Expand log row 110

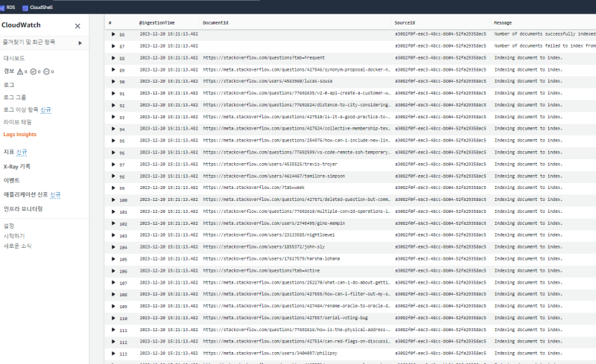[113, 318]
